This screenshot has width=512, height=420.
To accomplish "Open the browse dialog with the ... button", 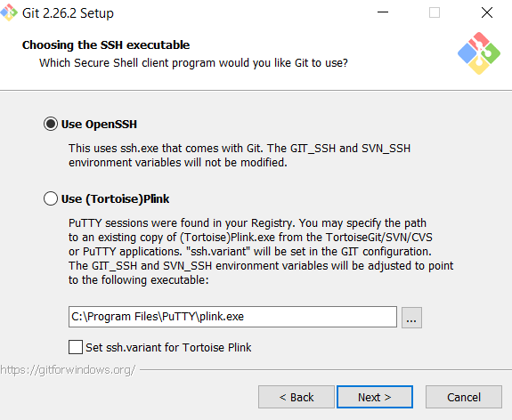I will (411, 317).
